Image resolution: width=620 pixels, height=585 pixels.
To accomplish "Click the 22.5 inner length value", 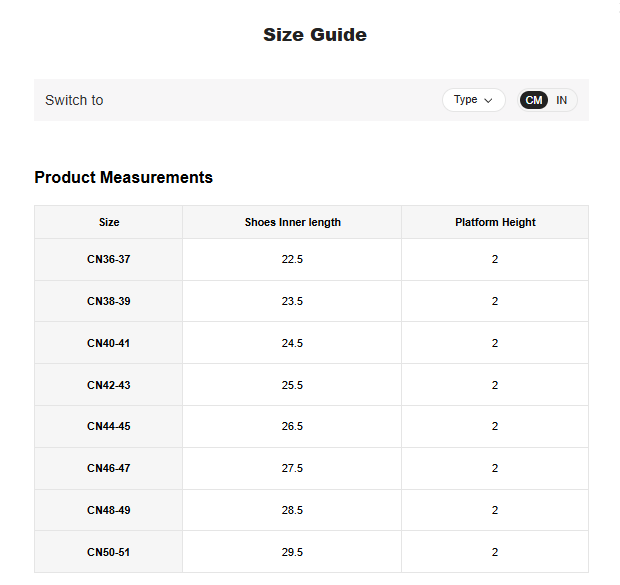I will point(292,259).
